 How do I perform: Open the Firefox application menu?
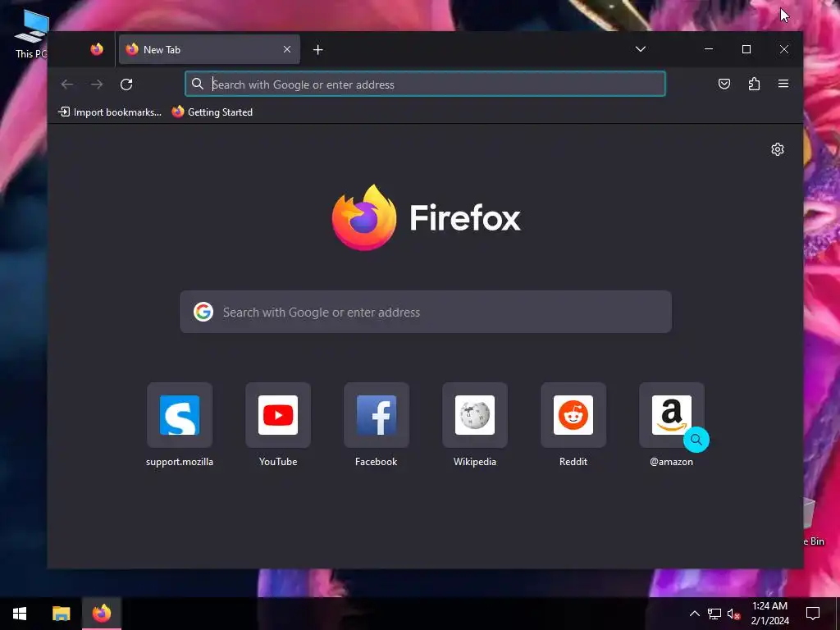(783, 84)
